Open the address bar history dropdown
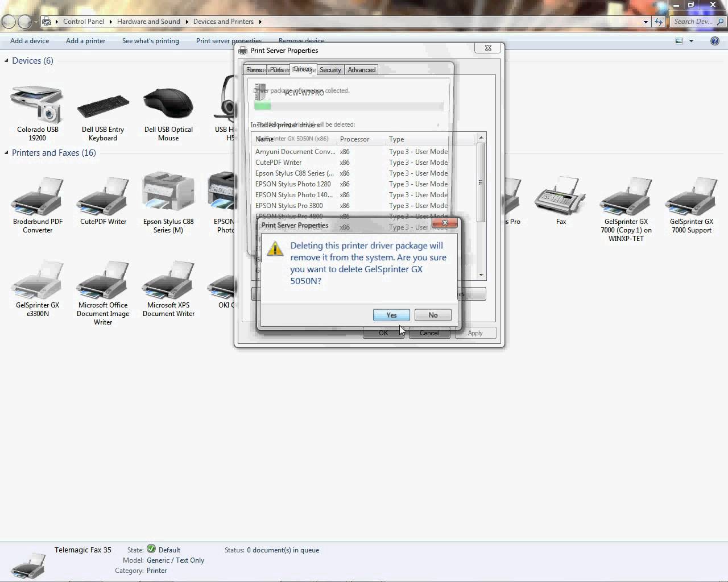Screen dimensions: 728x582 pos(646,22)
